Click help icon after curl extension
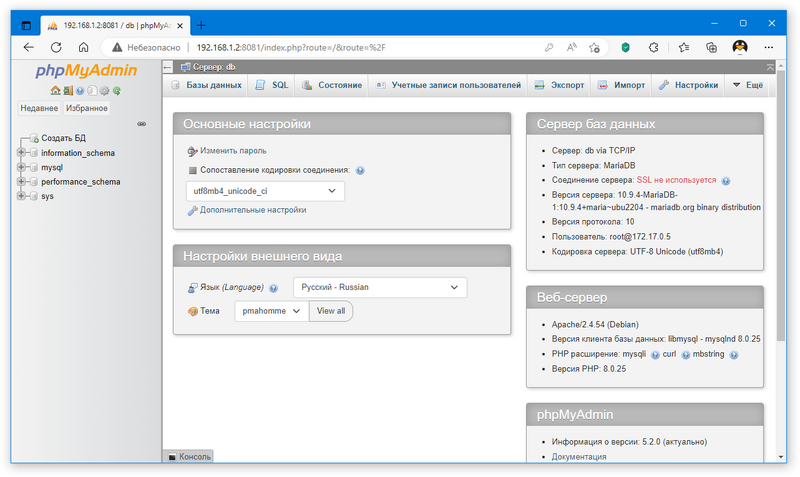800x477 pixels. (x=686, y=355)
